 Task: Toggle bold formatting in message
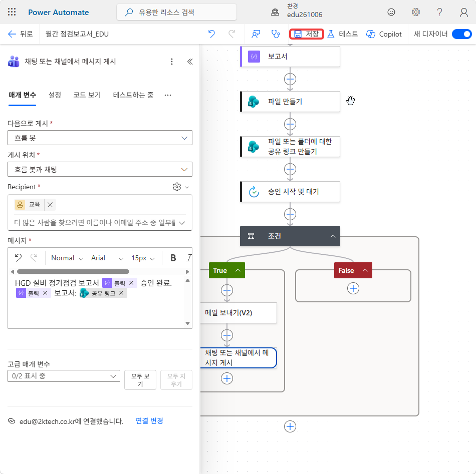tap(173, 258)
